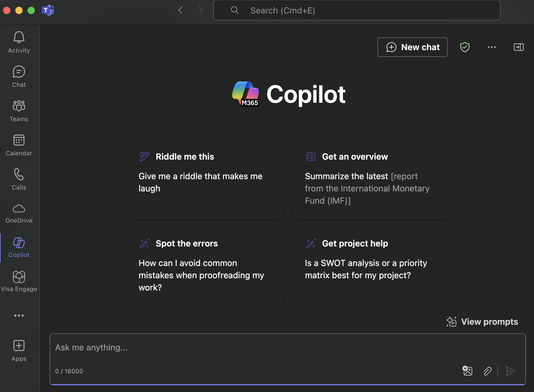Go to Teams in the sidebar

[19, 111]
